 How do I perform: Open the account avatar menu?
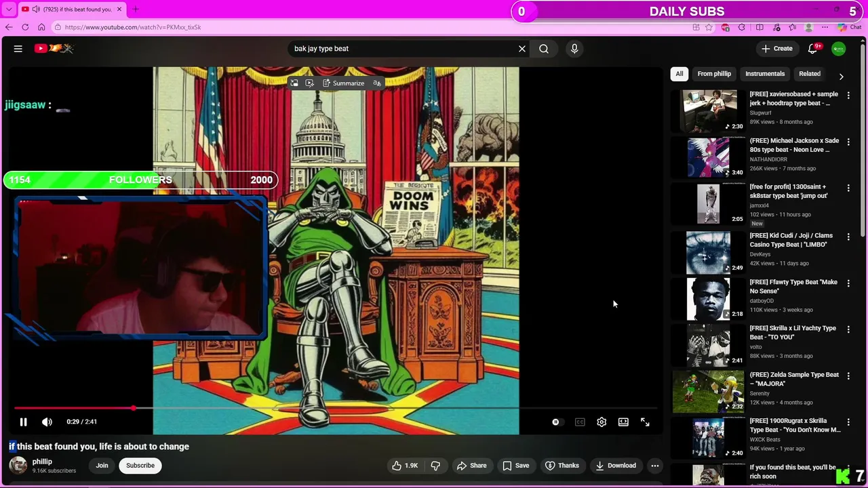pos(839,49)
